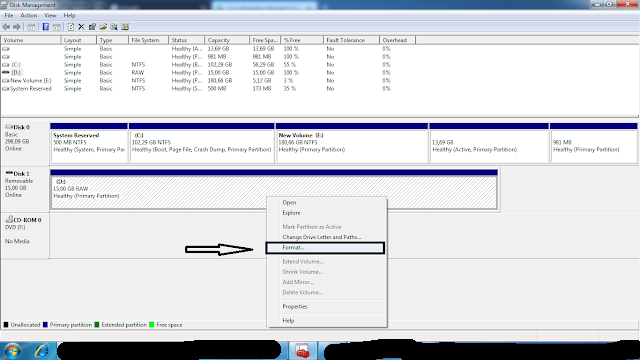Image resolution: width=640 pixels, height=360 pixels.
Task: Click the CD-ROM 0 DVD label panel
Action: [25, 236]
